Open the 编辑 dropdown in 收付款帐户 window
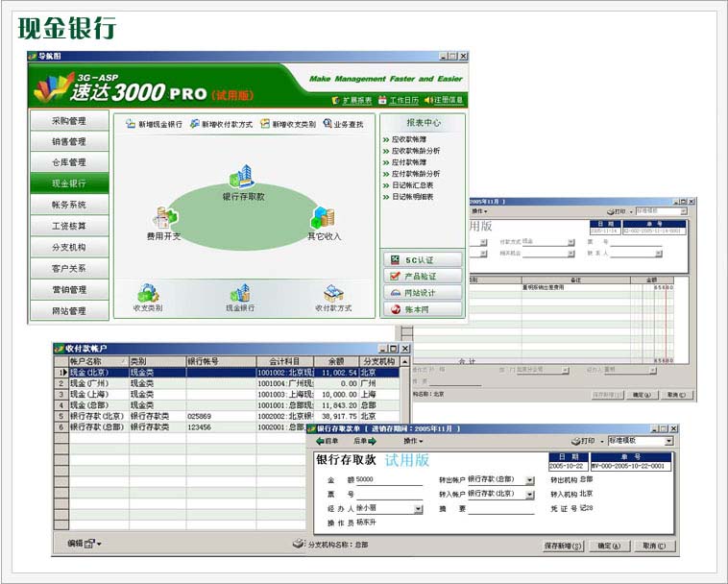This screenshot has height=584, width=728. click(x=84, y=543)
